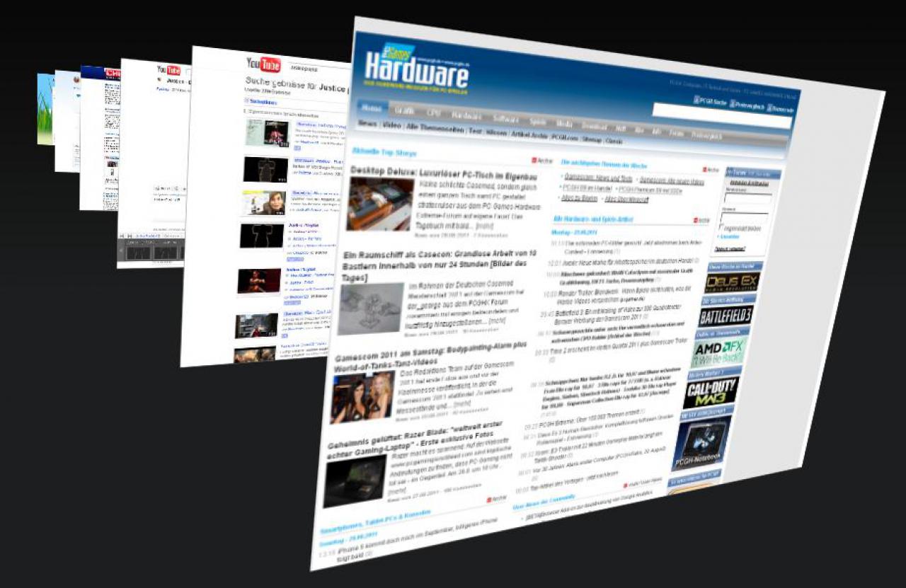Open the Razer Blade Gaming-Laptop headline

pos(415,439)
